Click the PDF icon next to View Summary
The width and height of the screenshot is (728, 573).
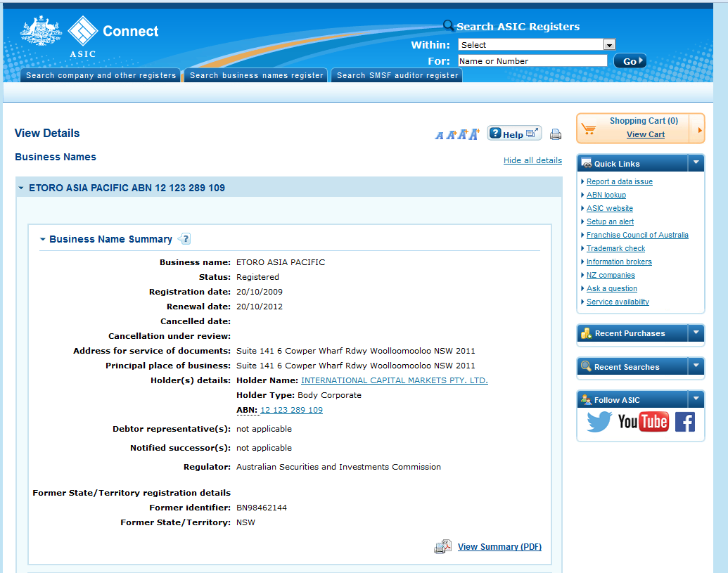[x=442, y=546]
